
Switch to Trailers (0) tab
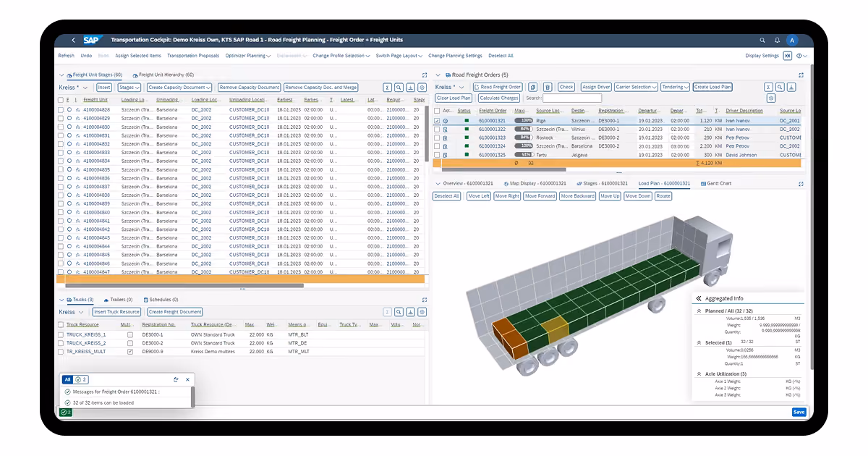(118, 300)
